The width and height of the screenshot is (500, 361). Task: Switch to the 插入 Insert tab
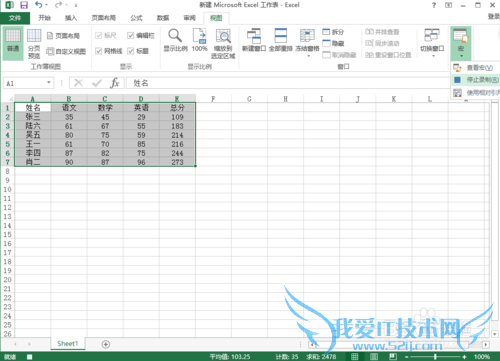tap(71, 18)
